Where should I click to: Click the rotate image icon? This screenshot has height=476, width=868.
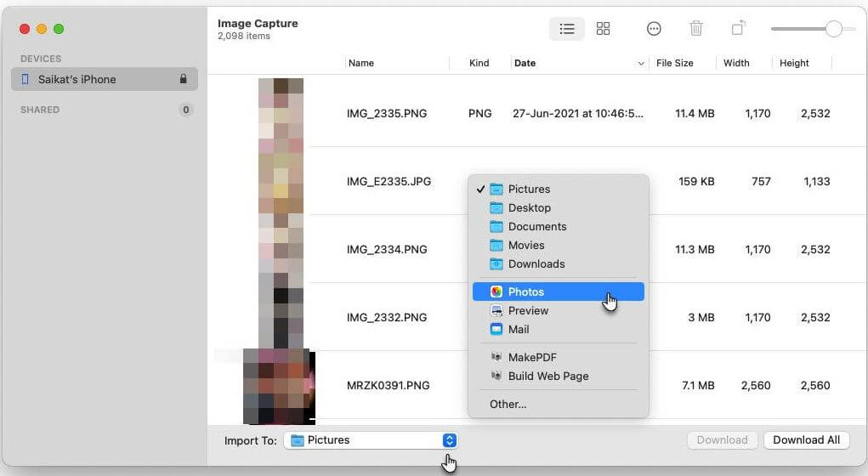(x=739, y=28)
